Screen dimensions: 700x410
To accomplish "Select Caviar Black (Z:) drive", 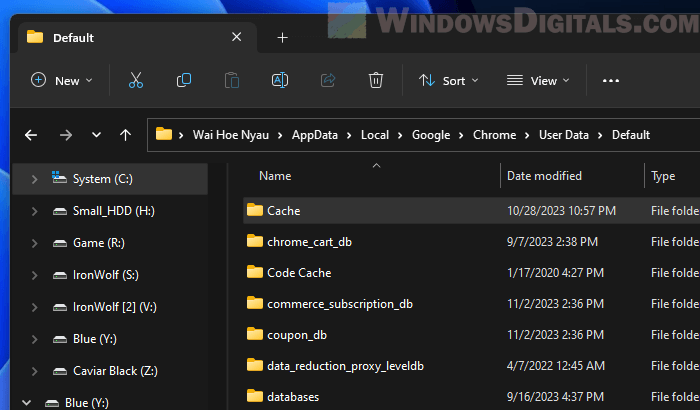I will [110, 371].
